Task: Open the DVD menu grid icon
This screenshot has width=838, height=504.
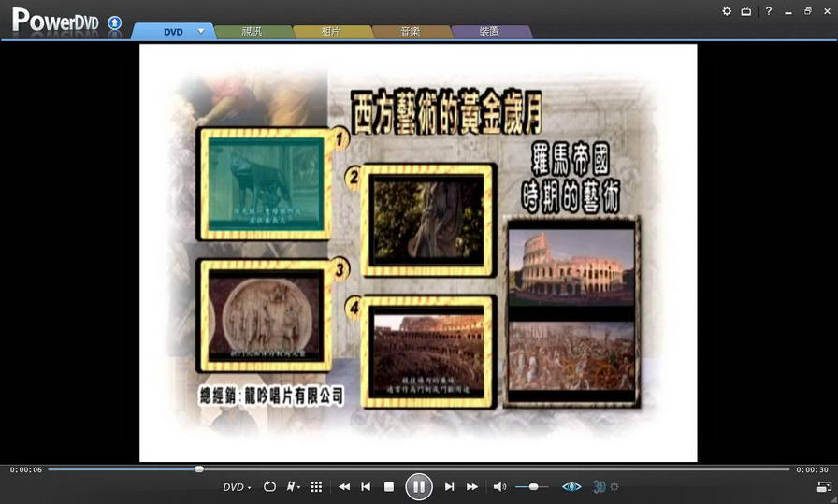Action: click(316, 487)
